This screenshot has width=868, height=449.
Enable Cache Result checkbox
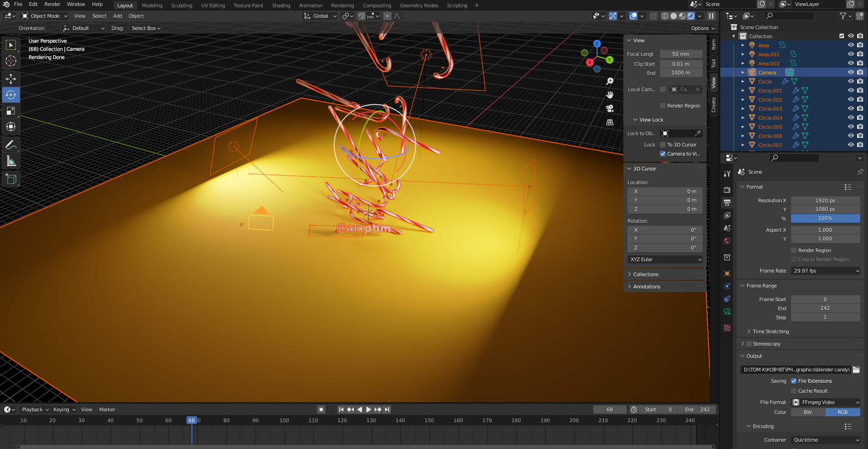coord(794,391)
